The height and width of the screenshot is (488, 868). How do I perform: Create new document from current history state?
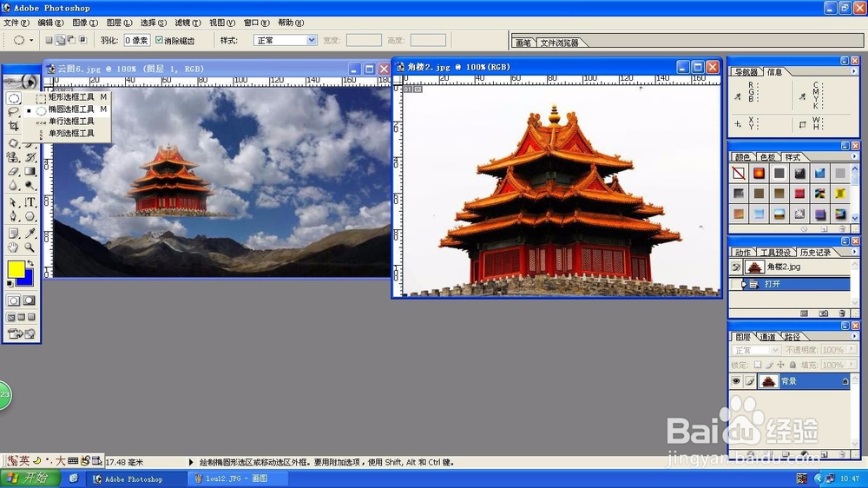click(805, 313)
